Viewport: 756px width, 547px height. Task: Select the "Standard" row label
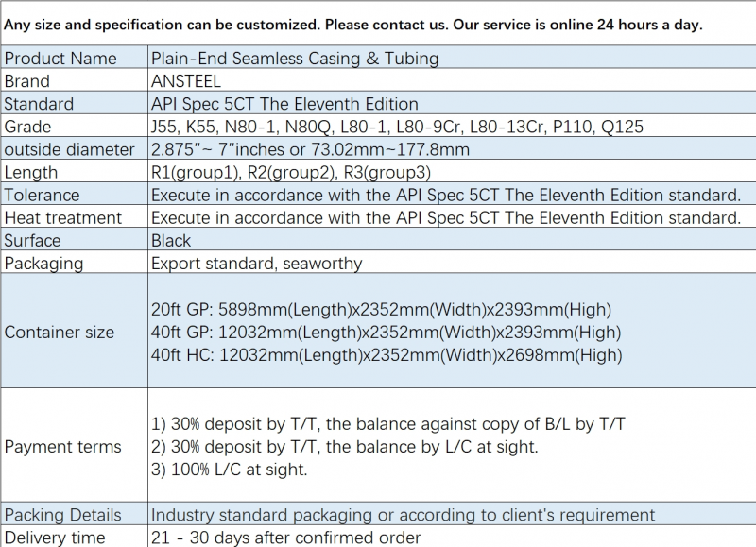(39, 104)
